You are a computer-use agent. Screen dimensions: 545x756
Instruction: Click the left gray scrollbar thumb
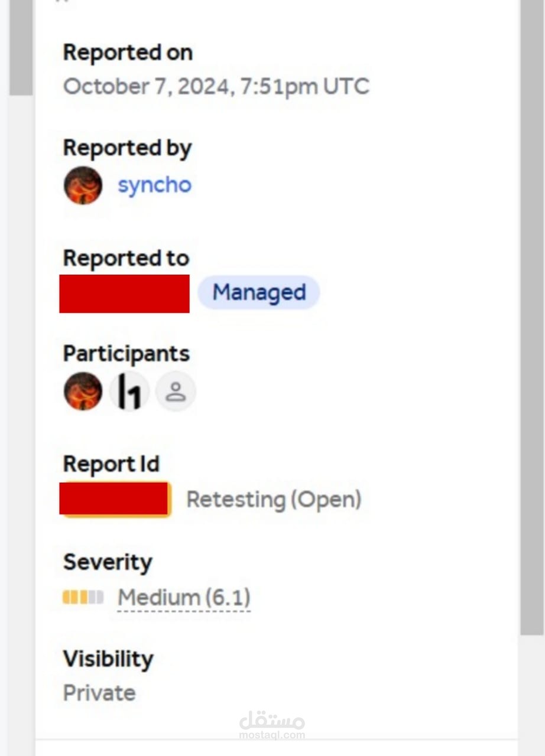coord(21,47)
